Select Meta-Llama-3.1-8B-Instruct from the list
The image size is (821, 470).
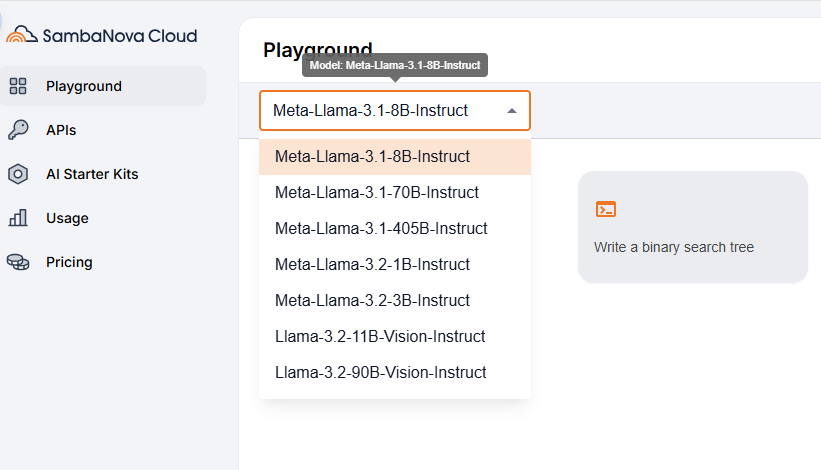[372, 157]
